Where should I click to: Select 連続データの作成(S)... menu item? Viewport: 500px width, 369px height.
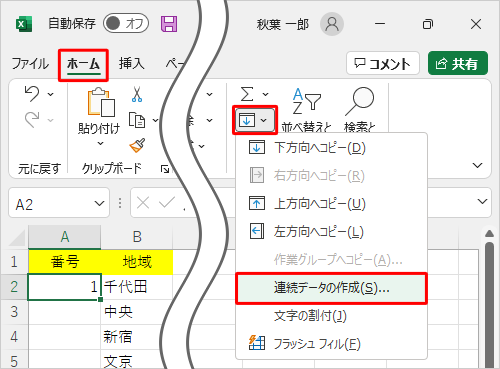tap(331, 288)
